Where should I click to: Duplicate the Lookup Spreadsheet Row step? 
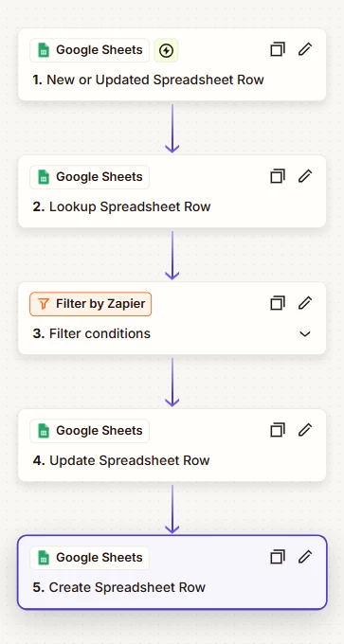pyautogui.click(x=278, y=176)
